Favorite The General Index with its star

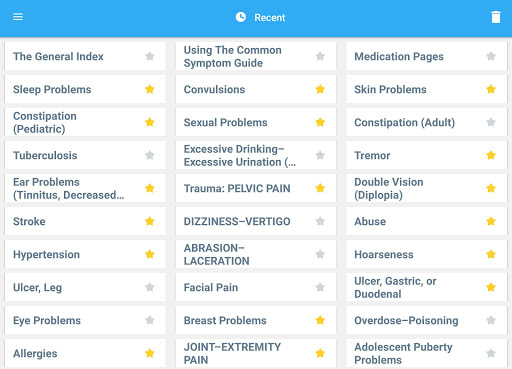coord(150,56)
